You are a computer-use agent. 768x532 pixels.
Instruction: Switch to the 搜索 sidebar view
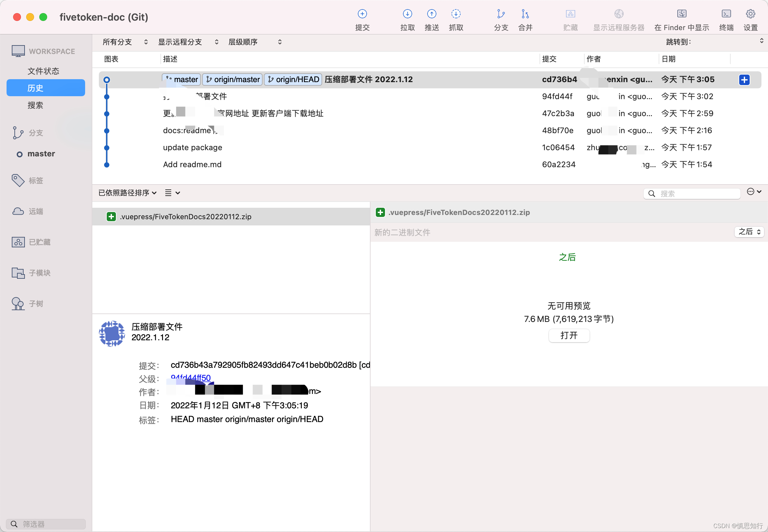(x=35, y=105)
